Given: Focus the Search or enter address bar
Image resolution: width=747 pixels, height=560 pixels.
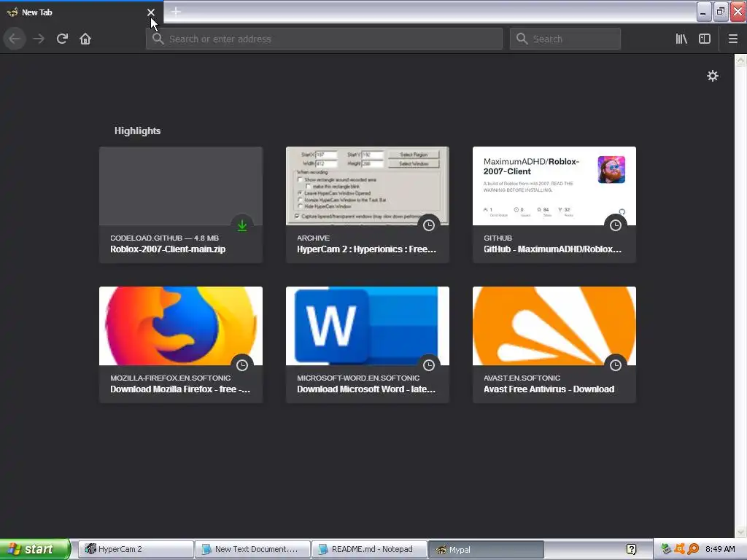Looking at the screenshot, I should 324,39.
